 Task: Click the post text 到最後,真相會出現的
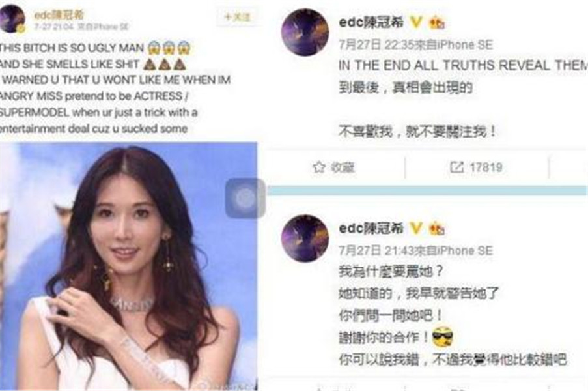[x=406, y=87]
